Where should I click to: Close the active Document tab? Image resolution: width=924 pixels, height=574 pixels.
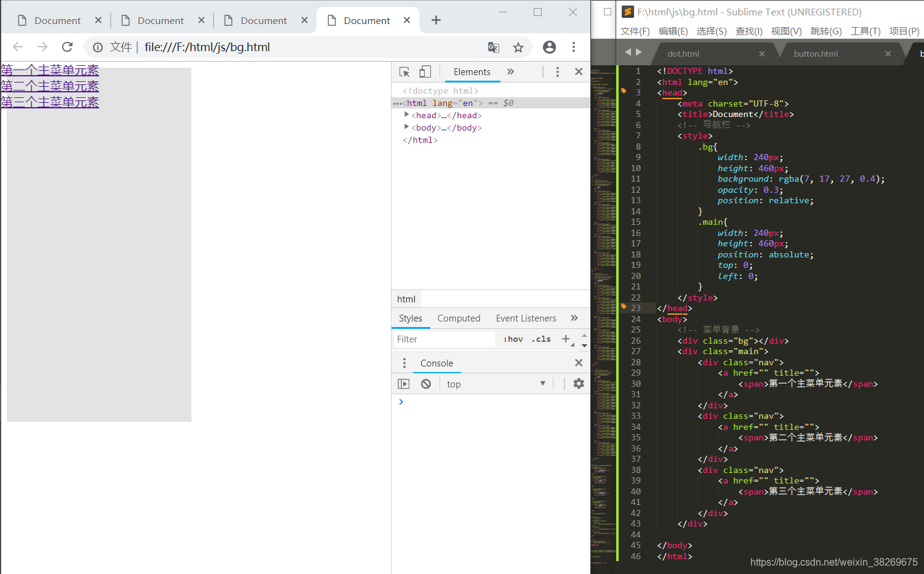pyautogui.click(x=407, y=20)
